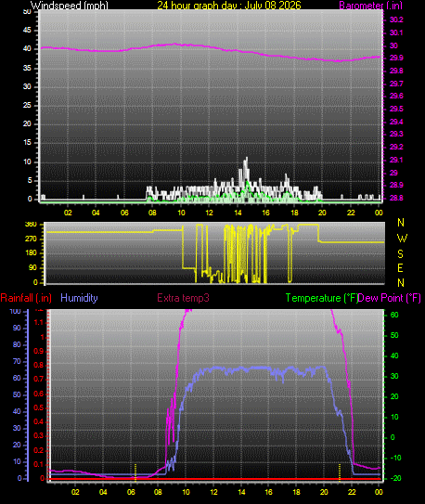The image size is (425, 504).
Task: Select the 'Dew Point (°F)' legend label
Action: 390,298
